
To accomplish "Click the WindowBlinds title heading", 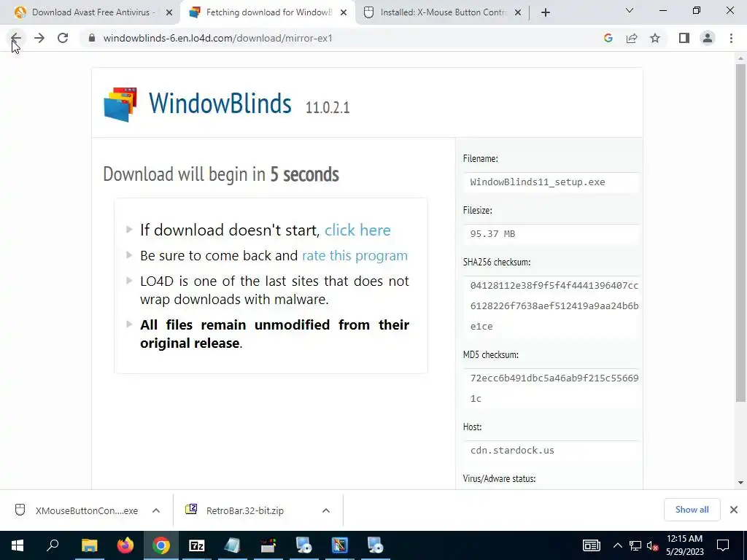I will (x=220, y=103).
